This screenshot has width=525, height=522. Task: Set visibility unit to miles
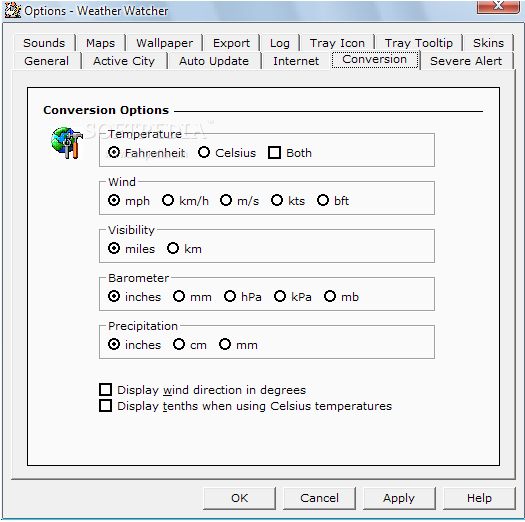[132, 248]
